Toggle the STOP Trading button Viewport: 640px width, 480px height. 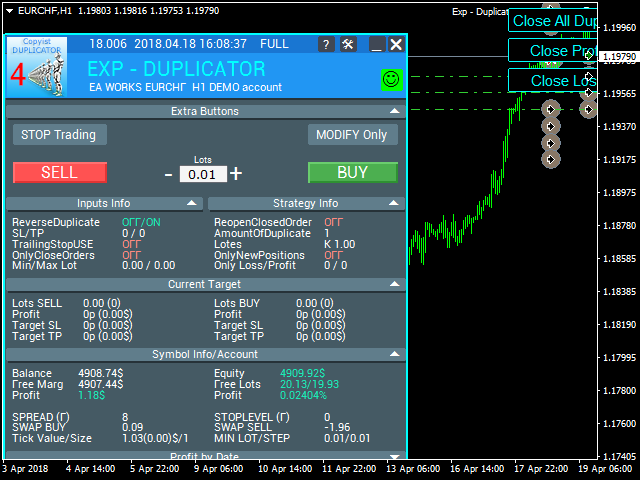click(60, 135)
